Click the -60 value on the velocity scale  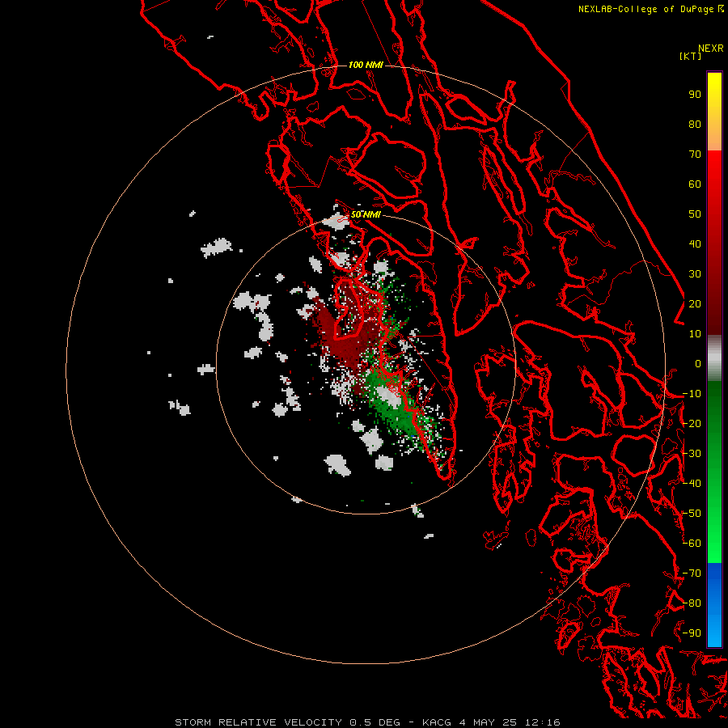[x=692, y=544]
